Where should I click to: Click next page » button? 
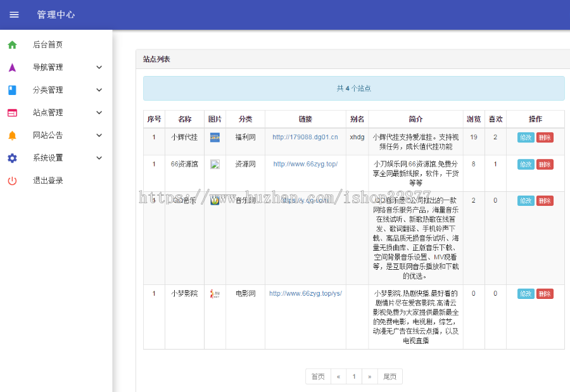(x=370, y=376)
